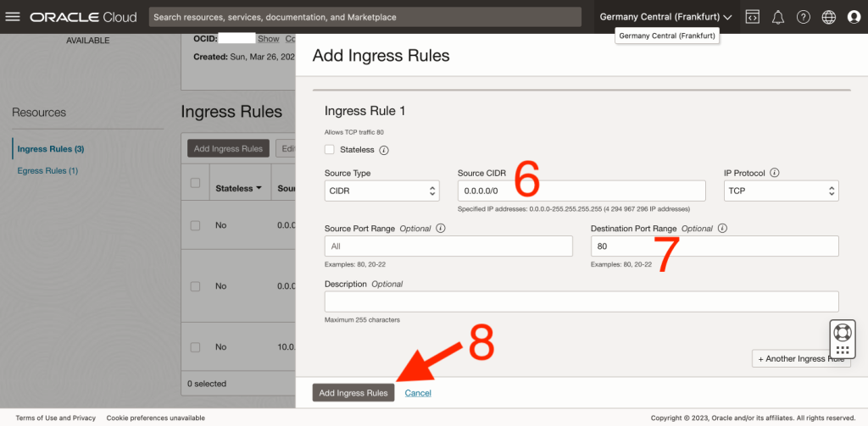This screenshot has width=868, height=426.
Task: Select Egress Rules (1) in Resources
Action: click(x=47, y=171)
